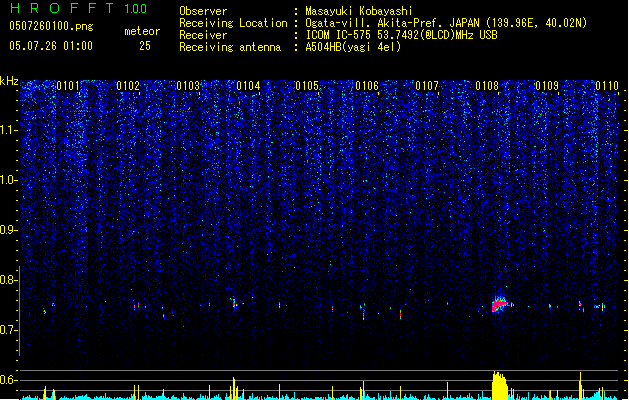Click time marker 0110
629x400 pixels.
607,86
